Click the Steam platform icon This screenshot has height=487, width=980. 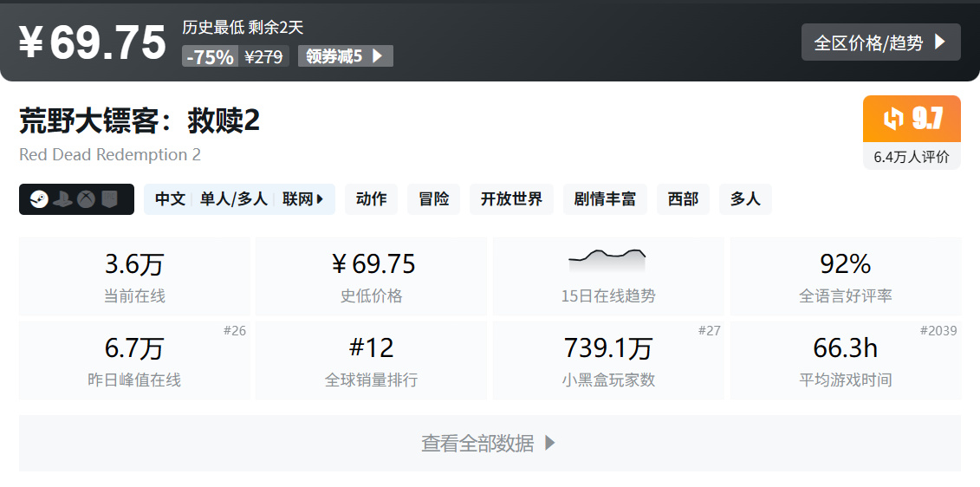pos(38,199)
